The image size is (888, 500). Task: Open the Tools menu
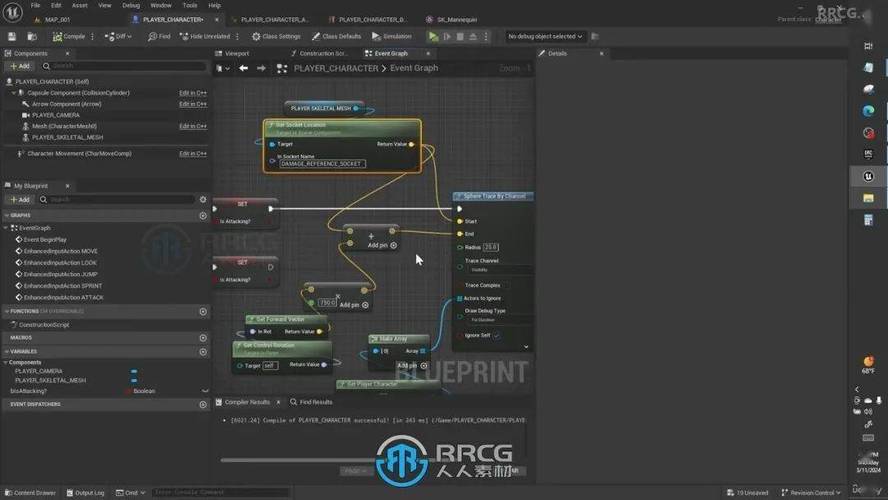[x=190, y=5]
